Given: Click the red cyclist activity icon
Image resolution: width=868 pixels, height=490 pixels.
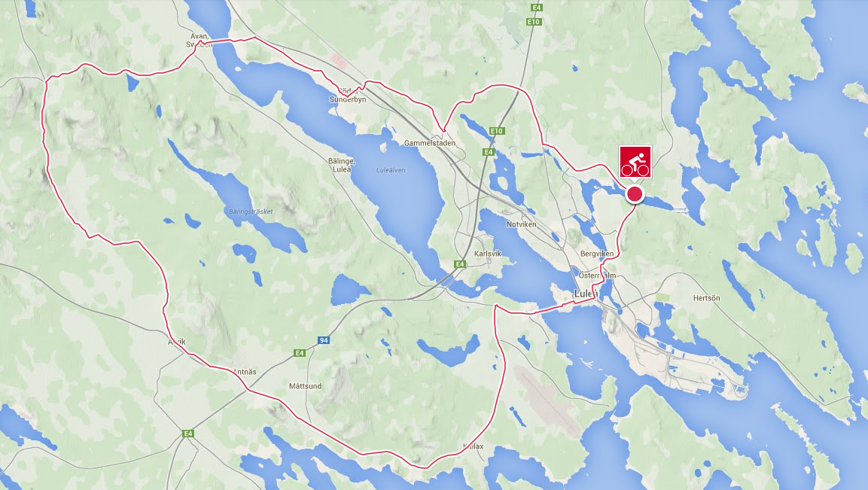Looking at the screenshot, I should pos(635,162).
